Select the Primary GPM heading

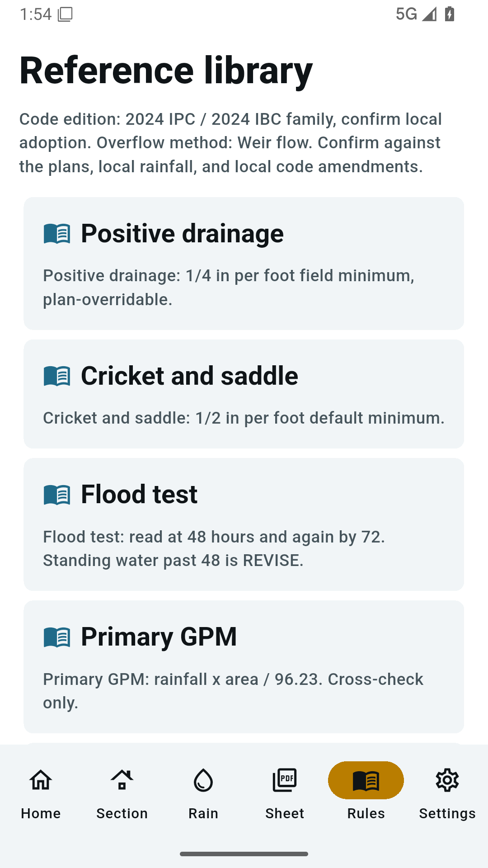159,637
